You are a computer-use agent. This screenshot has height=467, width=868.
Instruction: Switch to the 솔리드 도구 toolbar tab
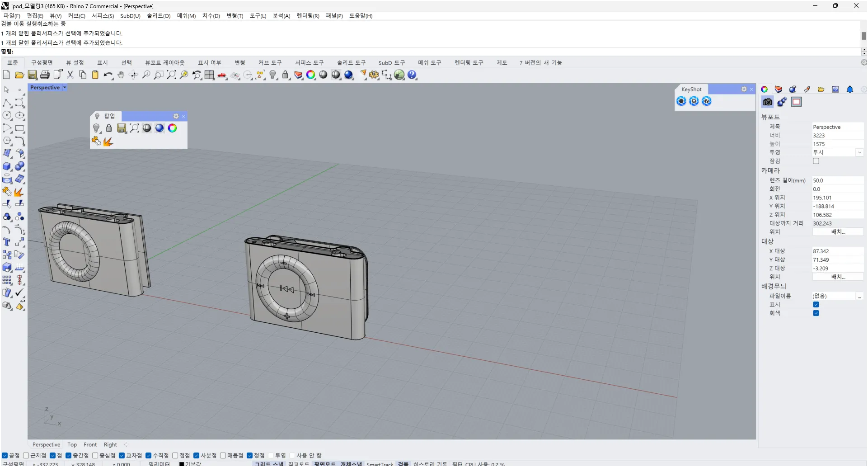click(x=351, y=63)
